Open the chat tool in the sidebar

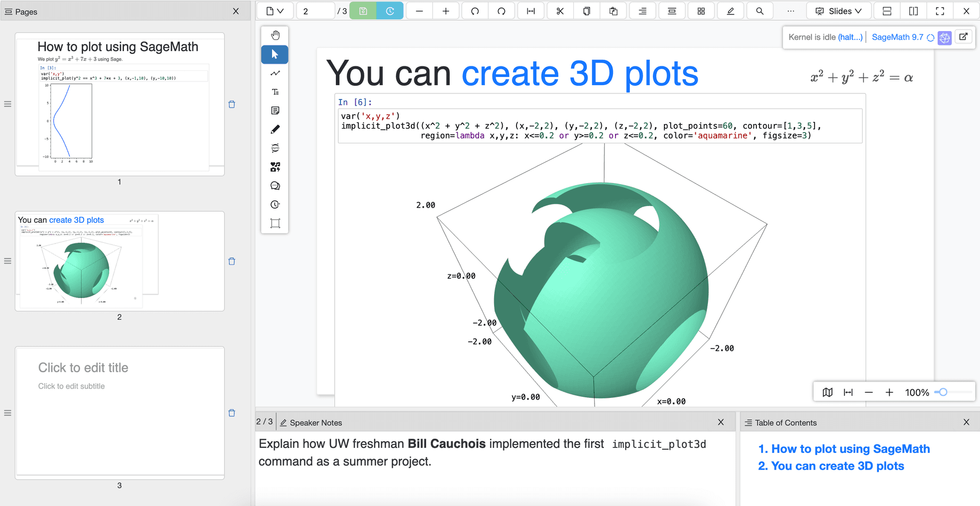pos(275,186)
